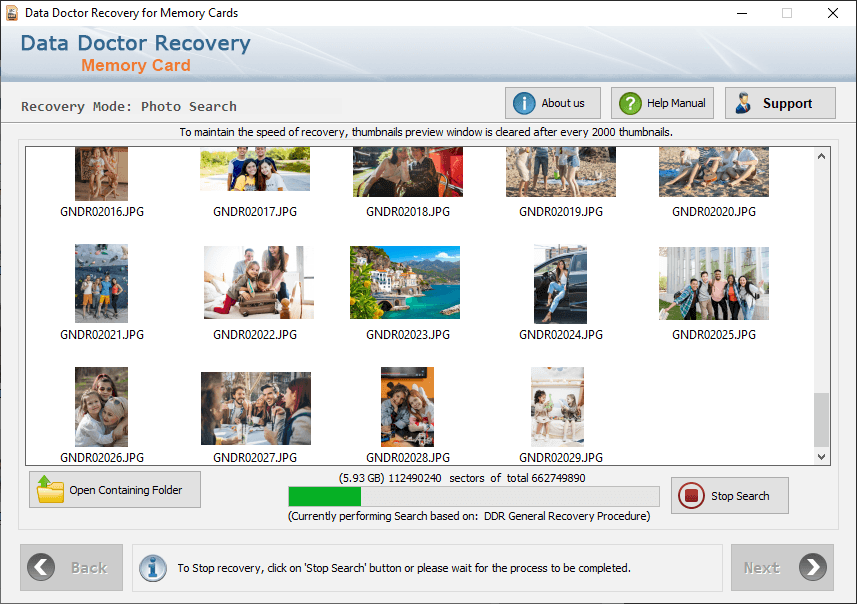The image size is (857, 604).
Task: Select thumbnail of GNDR02018.JPG
Action: coord(408,172)
